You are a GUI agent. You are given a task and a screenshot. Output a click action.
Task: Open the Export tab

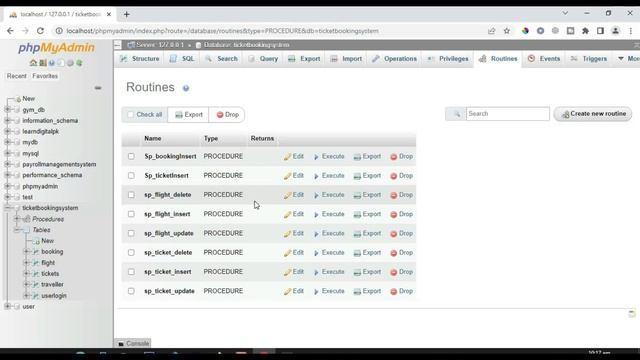pos(304,59)
